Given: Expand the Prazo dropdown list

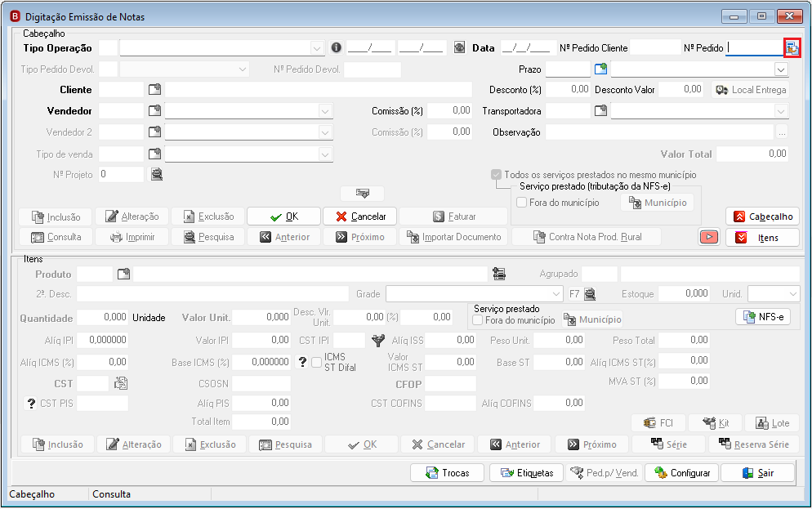Looking at the screenshot, I should point(781,69).
